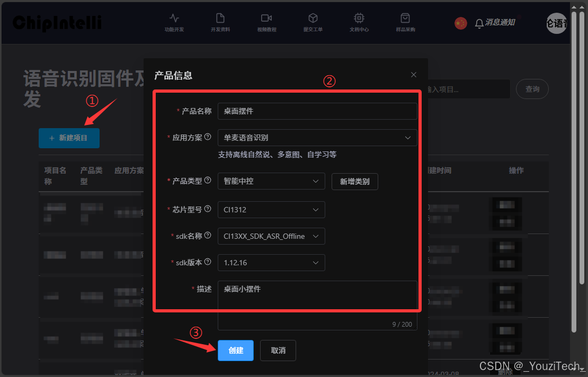Image resolution: width=588 pixels, height=377 pixels.
Task: Click the 新建项目 button
Action: click(69, 138)
